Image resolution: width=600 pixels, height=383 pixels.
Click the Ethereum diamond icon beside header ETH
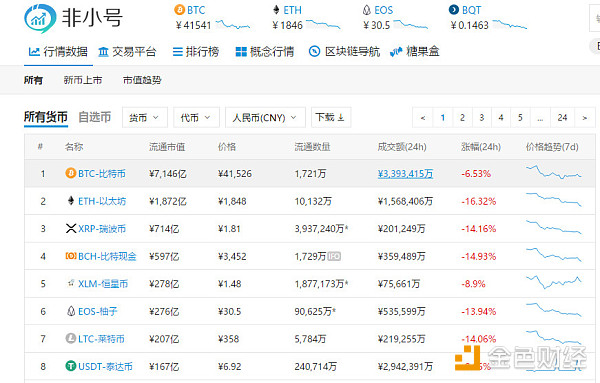[276, 10]
